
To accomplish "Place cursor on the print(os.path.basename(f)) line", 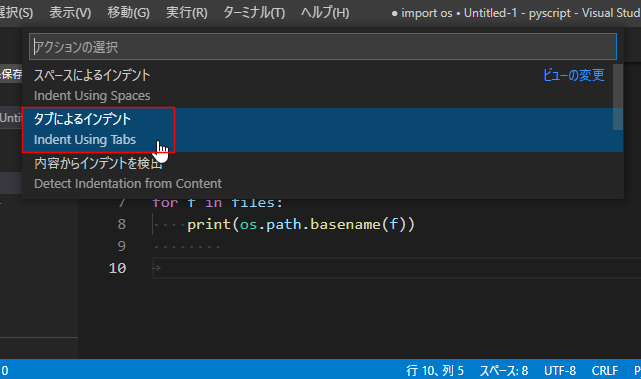I will point(301,224).
